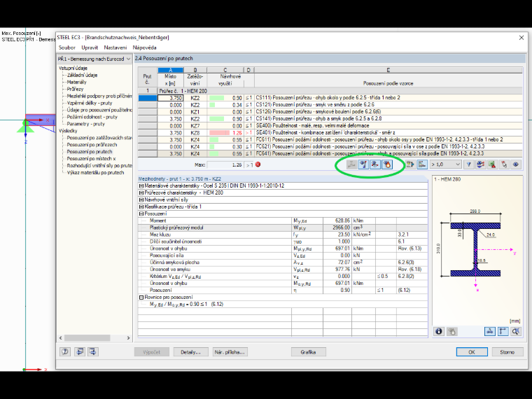Screen dimensions: 532x399
Task: Click the Nár. příloha... button
Action: tap(230, 352)
